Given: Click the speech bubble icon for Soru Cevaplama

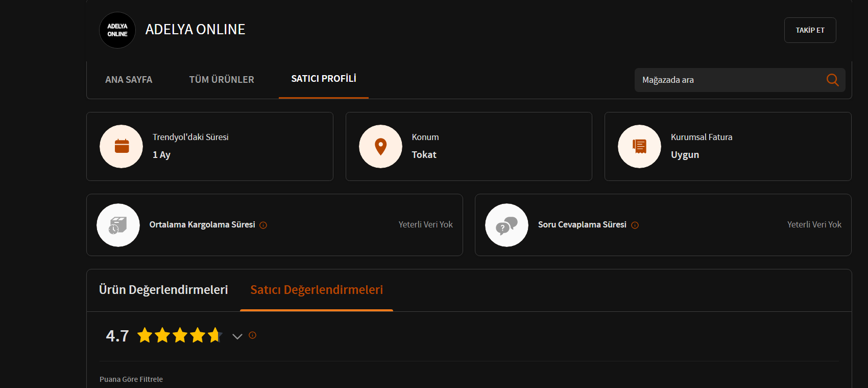Looking at the screenshot, I should (x=507, y=225).
